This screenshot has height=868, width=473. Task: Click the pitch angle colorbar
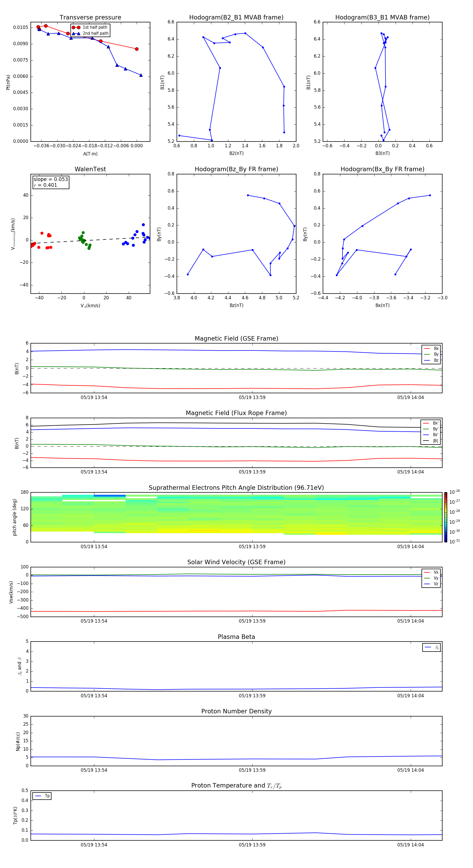click(x=446, y=517)
